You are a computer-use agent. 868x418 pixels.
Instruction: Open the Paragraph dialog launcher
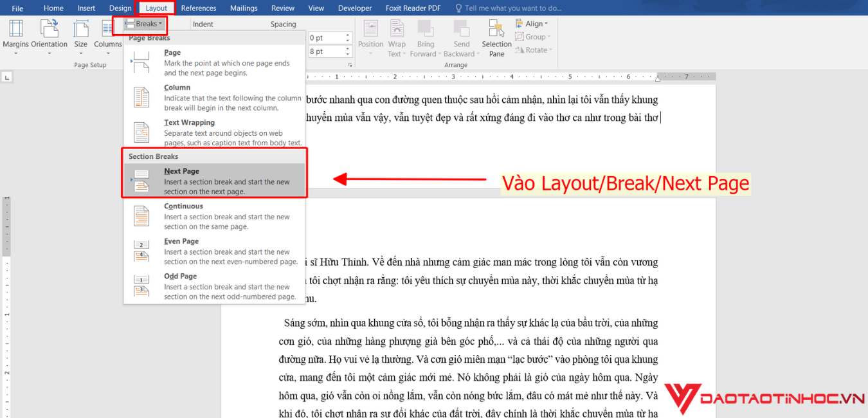click(350, 65)
